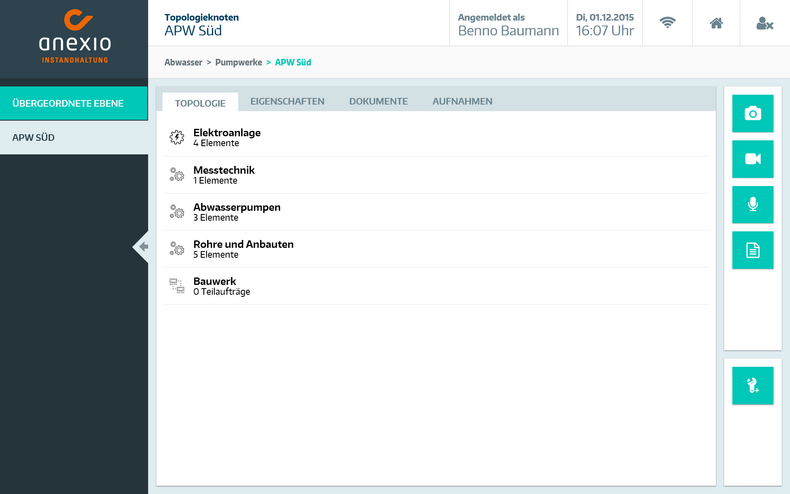This screenshot has height=494, width=790.
Task: Go up via Übergeordnete Ebene button
Action: click(74, 103)
